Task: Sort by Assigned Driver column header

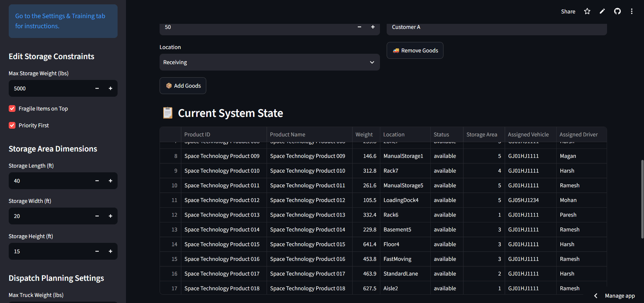Action: click(582, 134)
